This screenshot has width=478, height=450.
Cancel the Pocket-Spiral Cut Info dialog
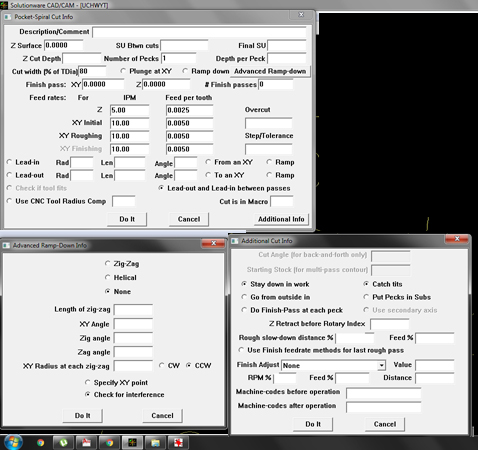tap(189, 219)
